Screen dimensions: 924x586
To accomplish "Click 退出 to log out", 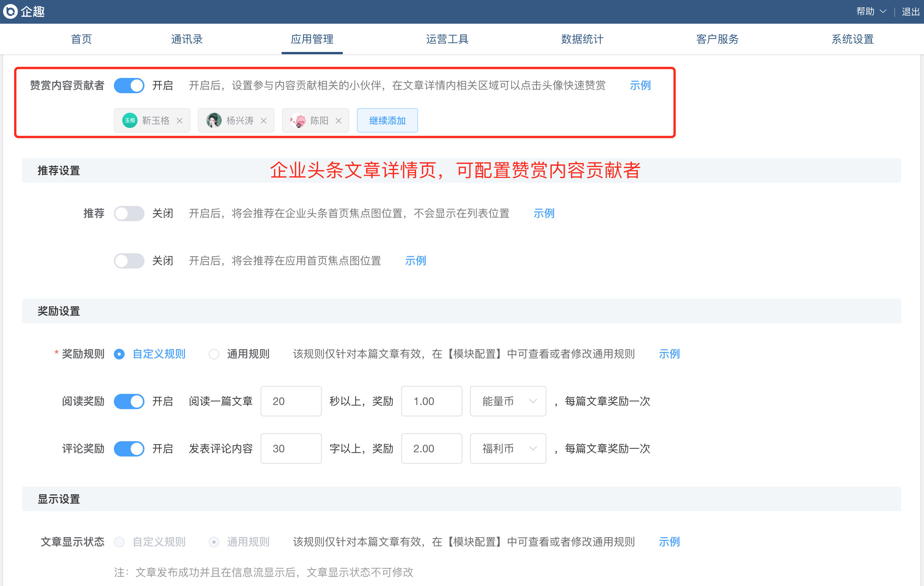I will coord(910,11).
